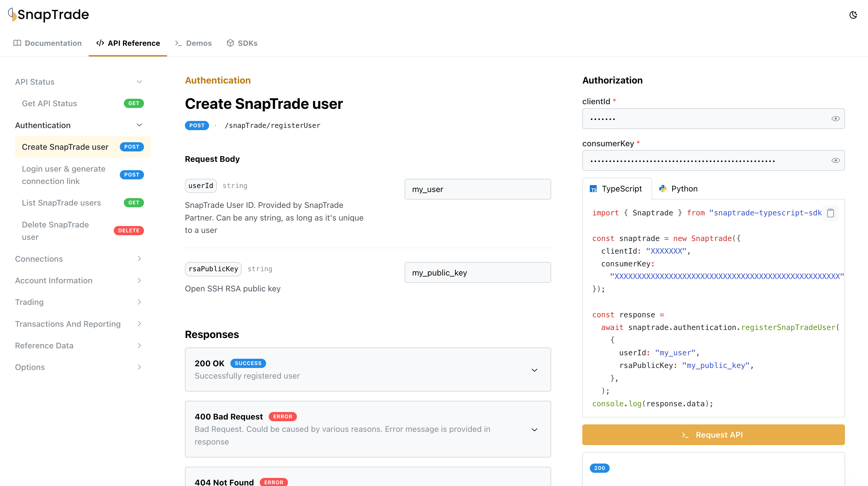
Task: Click the TypeScript logo icon
Action: click(x=593, y=189)
